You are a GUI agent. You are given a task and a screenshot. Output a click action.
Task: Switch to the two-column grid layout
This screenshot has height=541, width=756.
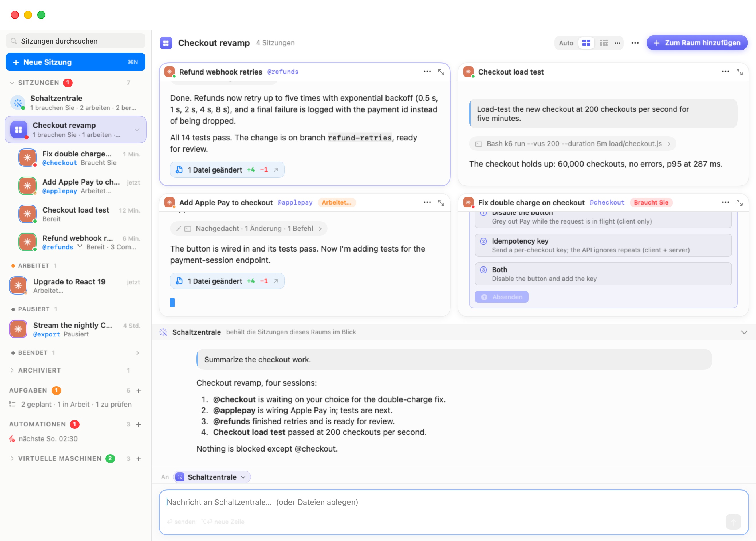[x=586, y=43]
